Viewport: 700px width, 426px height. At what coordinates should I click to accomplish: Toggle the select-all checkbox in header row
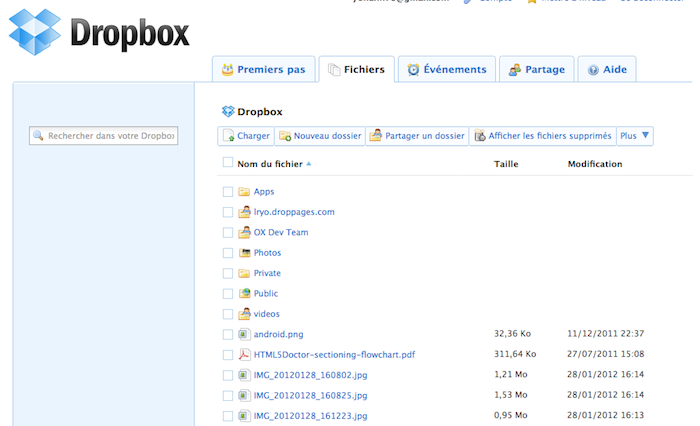(x=228, y=163)
